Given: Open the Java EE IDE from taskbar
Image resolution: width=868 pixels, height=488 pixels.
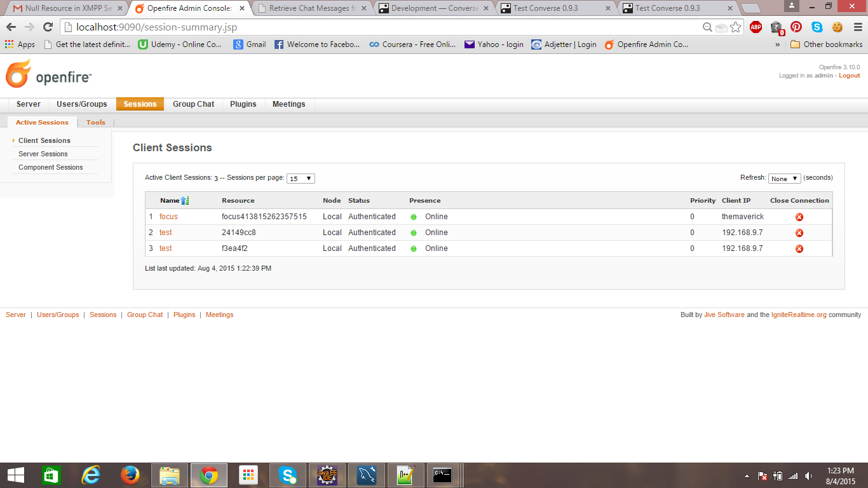Looking at the screenshot, I should pos(327,475).
